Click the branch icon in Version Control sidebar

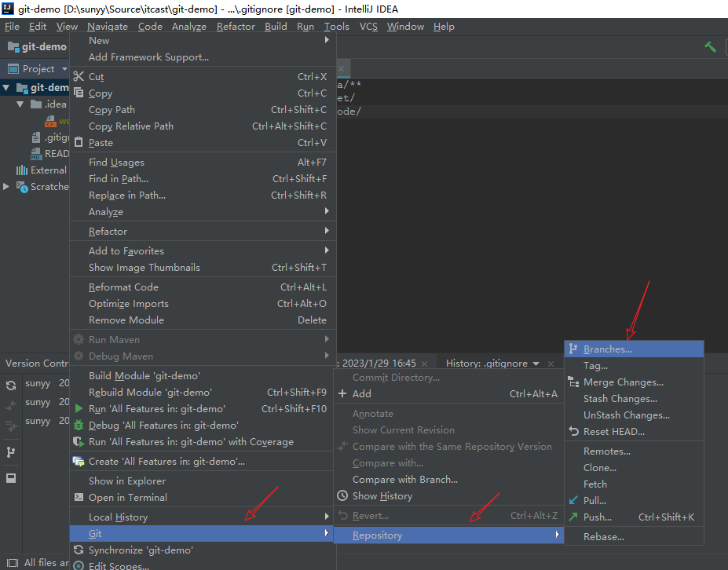click(11, 451)
